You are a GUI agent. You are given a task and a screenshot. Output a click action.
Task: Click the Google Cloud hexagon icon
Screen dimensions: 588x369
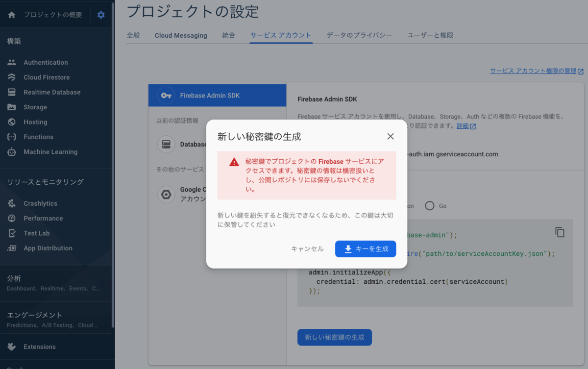click(x=166, y=195)
